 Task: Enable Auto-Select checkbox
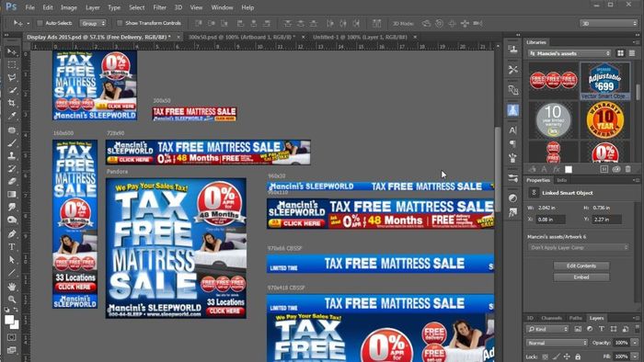click(40, 23)
